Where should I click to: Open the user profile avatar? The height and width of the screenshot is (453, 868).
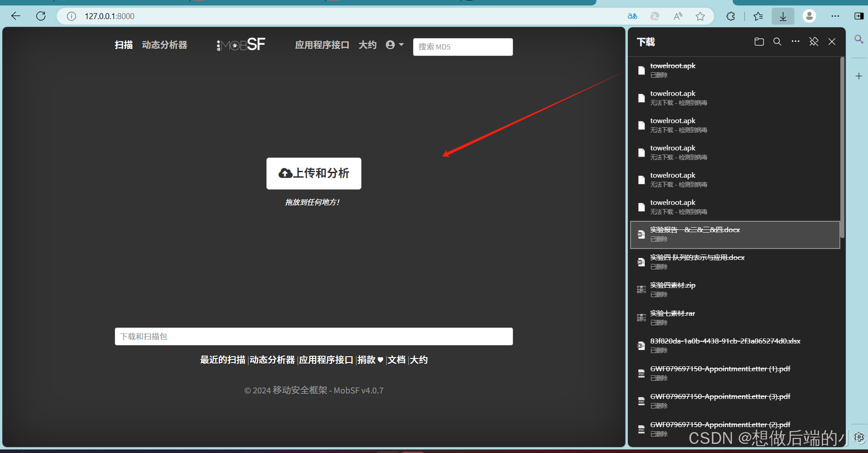809,16
